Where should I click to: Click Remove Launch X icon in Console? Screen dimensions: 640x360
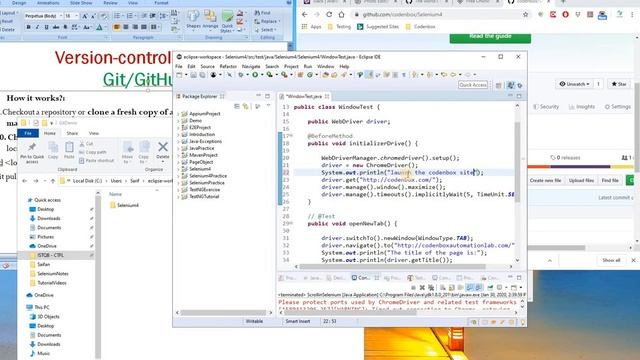422,287
